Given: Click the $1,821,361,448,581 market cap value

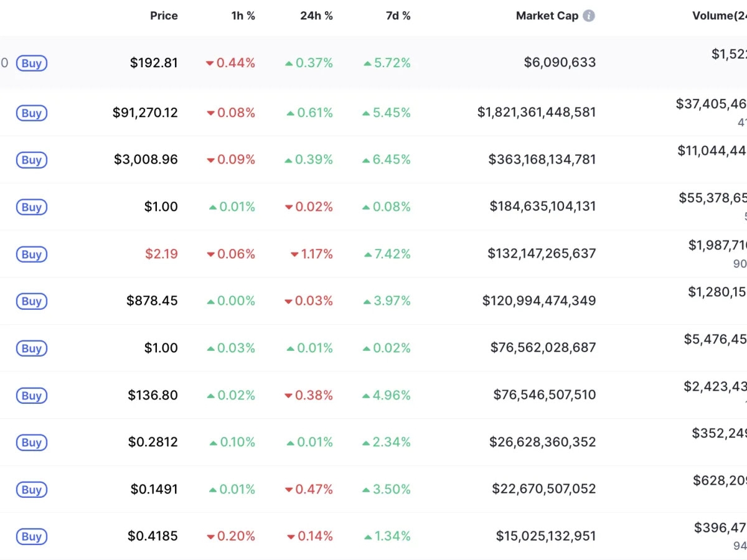Looking at the screenshot, I should coord(536,113).
